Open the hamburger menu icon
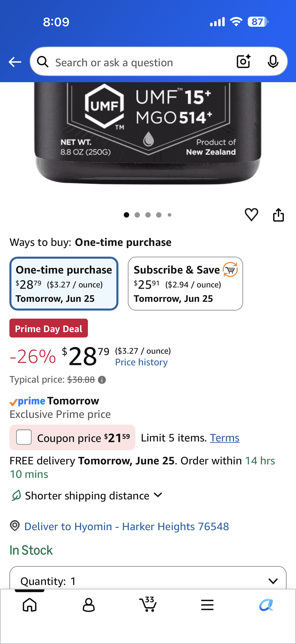296x644 pixels. [x=207, y=605]
